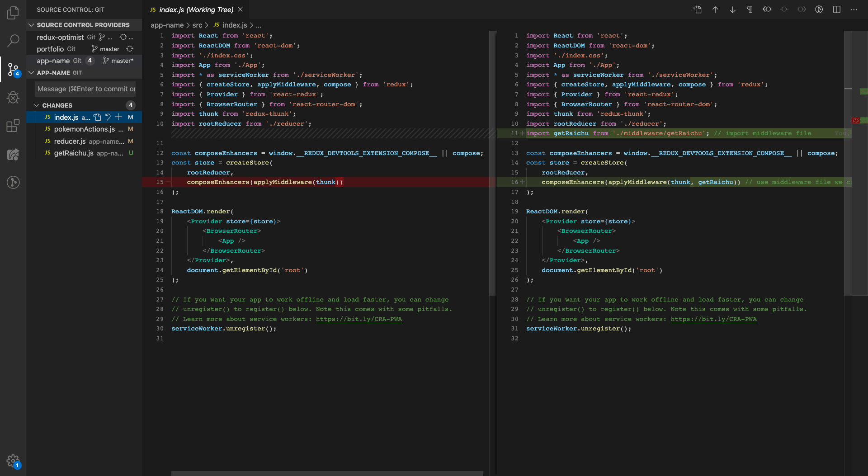Open the GitLens view in the activity bar
Screen dimensions: 868x476
pyautogui.click(x=13, y=182)
